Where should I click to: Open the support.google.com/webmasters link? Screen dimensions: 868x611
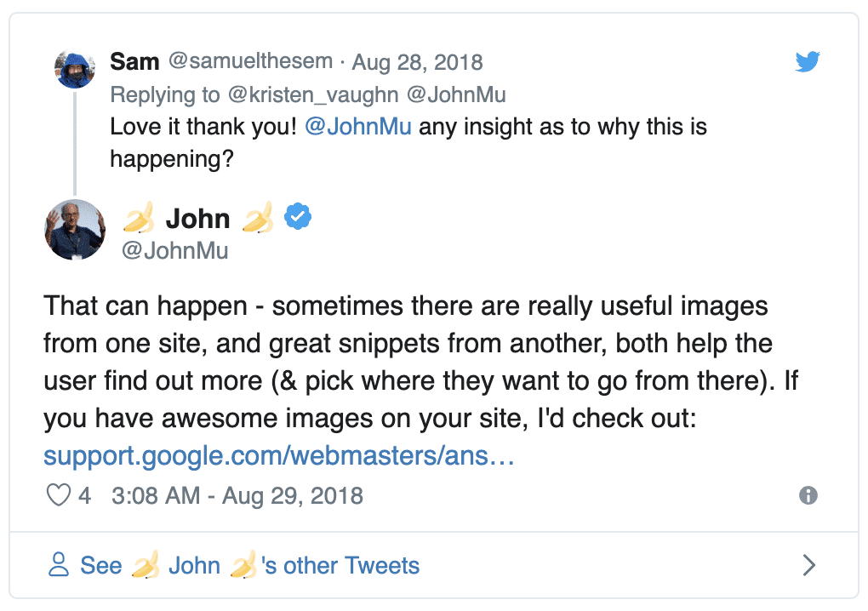(279, 456)
